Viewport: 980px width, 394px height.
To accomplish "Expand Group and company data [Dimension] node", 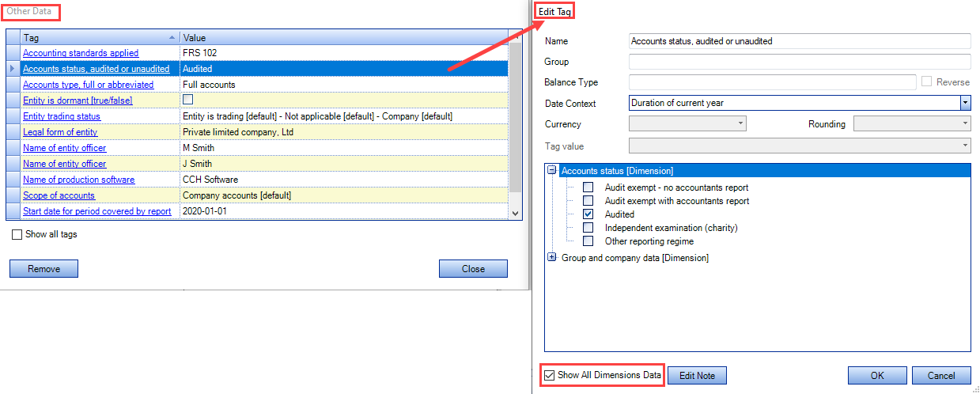I will pos(552,257).
